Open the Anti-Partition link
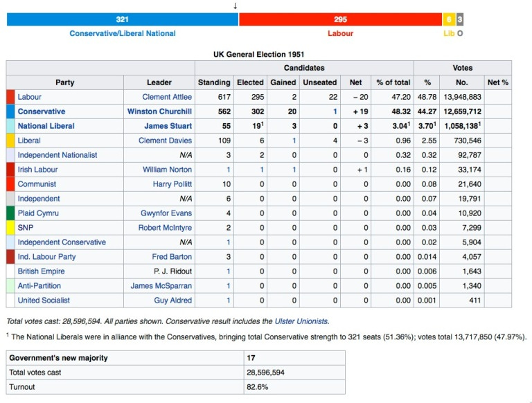The image size is (532, 403). click(x=39, y=286)
